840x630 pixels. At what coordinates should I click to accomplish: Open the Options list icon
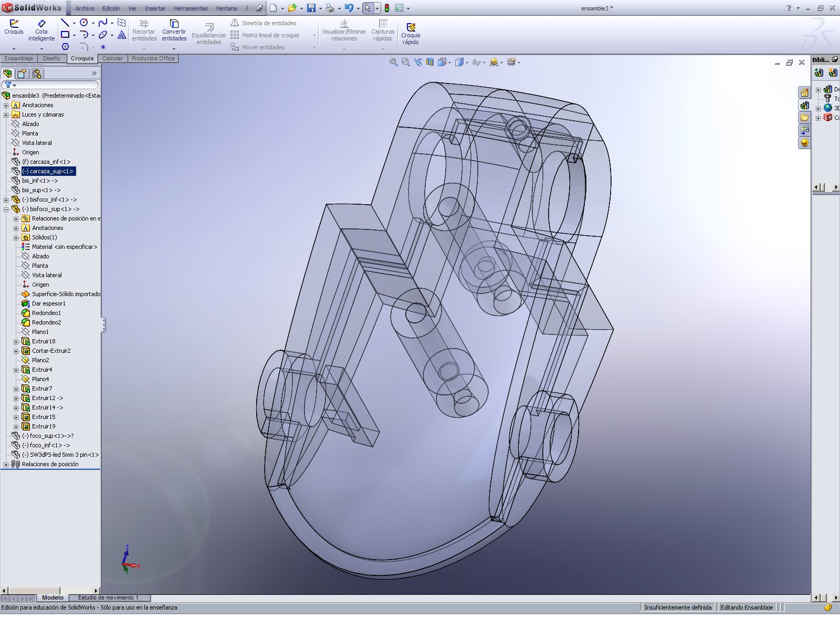click(x=398, y=8)
